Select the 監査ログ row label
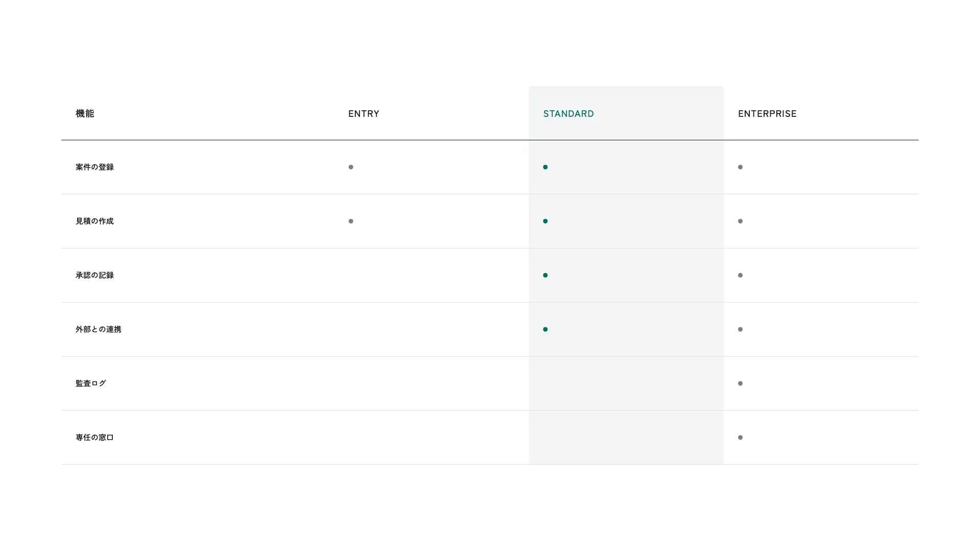 pos(91,383)
